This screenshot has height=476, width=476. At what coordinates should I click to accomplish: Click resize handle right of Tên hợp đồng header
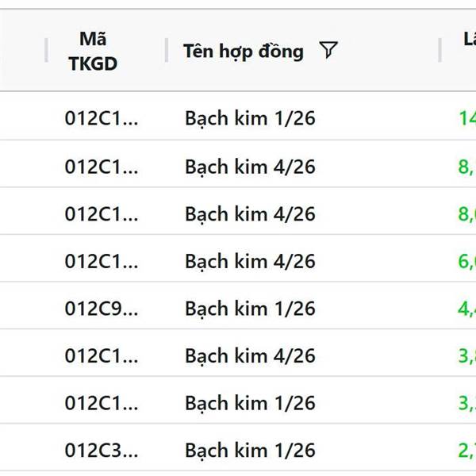pyautogui.click(x=440, y=50)
